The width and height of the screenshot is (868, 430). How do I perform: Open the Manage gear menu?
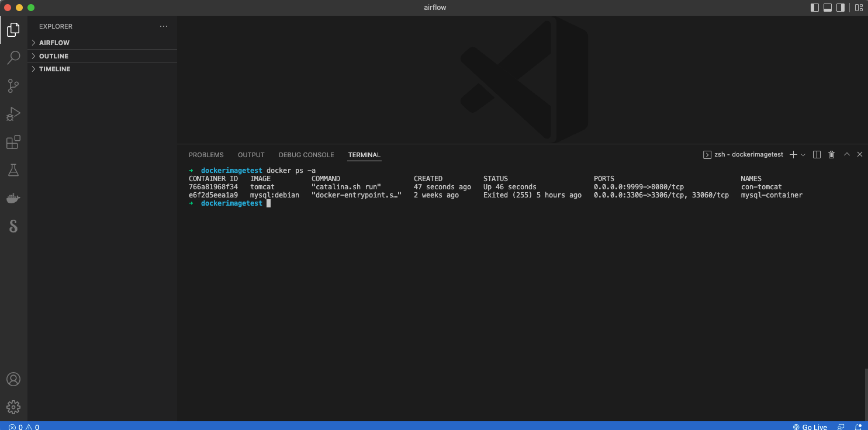point(13,407)
